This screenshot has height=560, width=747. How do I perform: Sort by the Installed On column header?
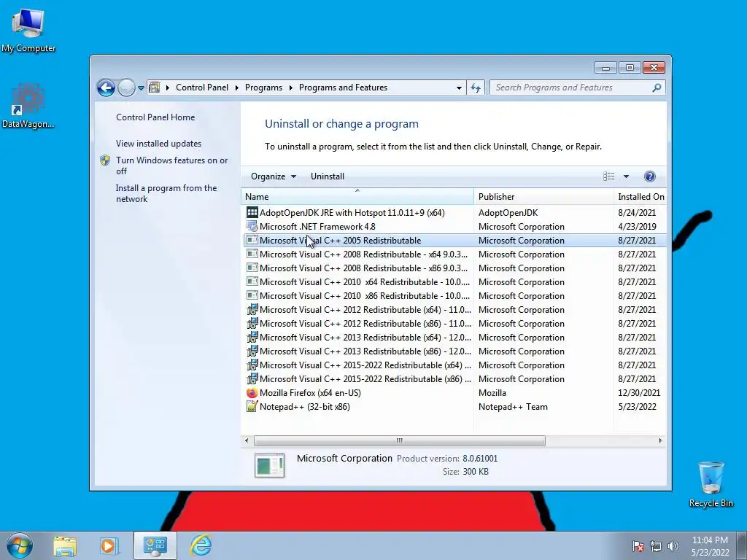[x=640, y=196]
